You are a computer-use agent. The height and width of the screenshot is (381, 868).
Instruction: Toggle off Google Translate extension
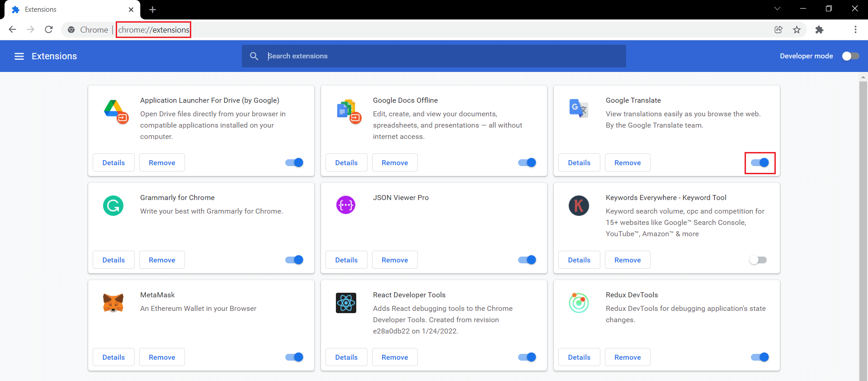pyautogui.click(x=760, y=162)
